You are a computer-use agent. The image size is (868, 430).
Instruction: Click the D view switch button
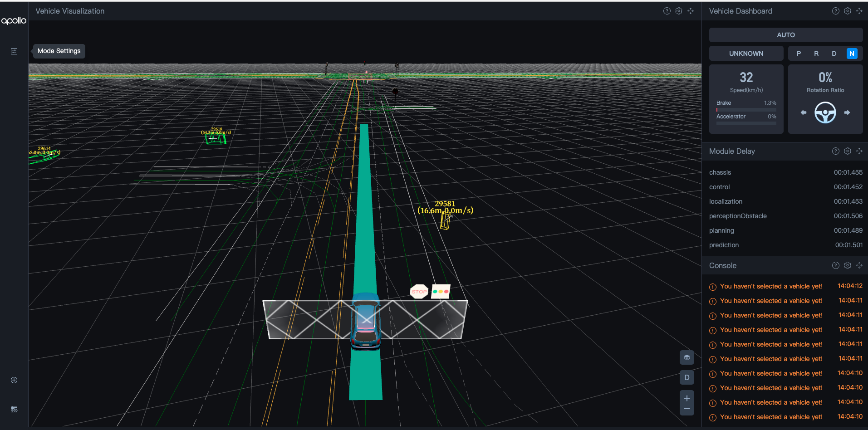click(687, 377)
